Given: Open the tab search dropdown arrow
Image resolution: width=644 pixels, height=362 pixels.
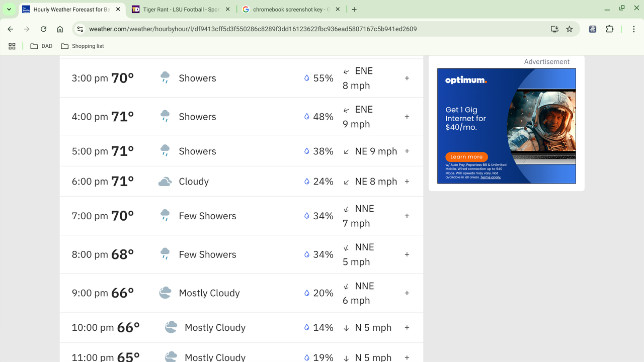Looking at the screenshot, I should [9, 9].
